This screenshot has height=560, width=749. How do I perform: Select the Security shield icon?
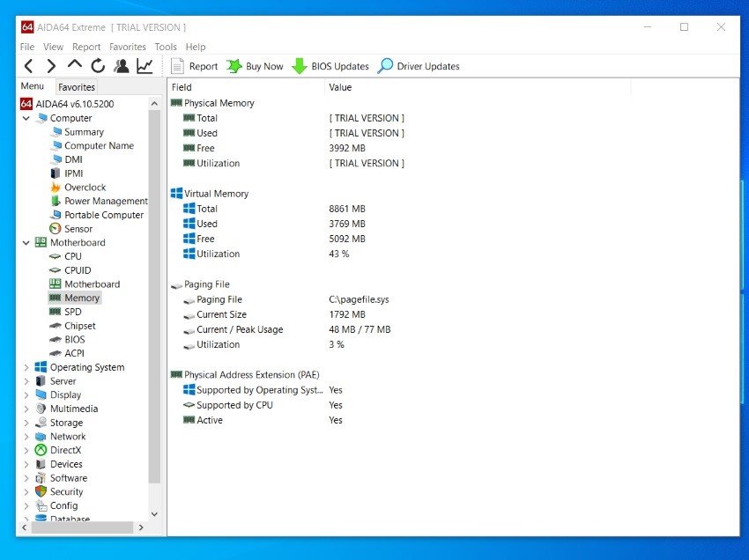[41, 491]
